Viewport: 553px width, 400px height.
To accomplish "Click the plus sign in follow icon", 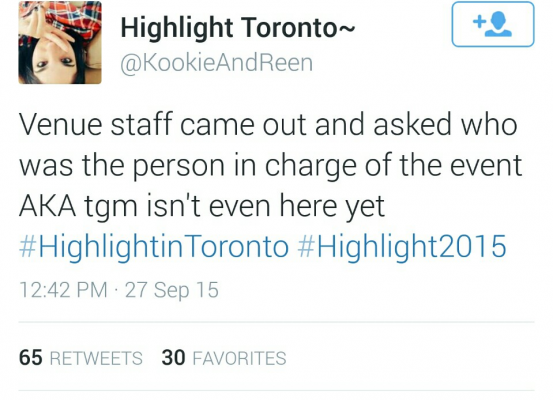I will pyautogui.click(x=479, y=22).
